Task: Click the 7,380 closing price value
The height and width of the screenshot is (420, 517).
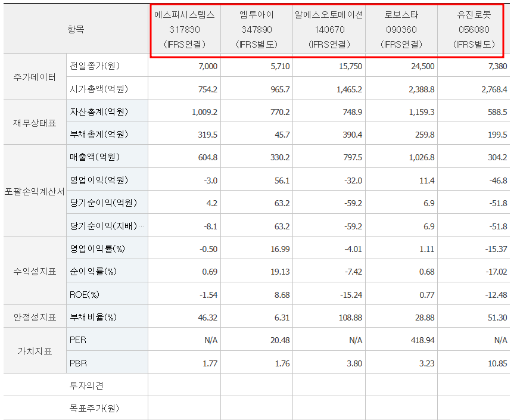Action: [497, 66]
